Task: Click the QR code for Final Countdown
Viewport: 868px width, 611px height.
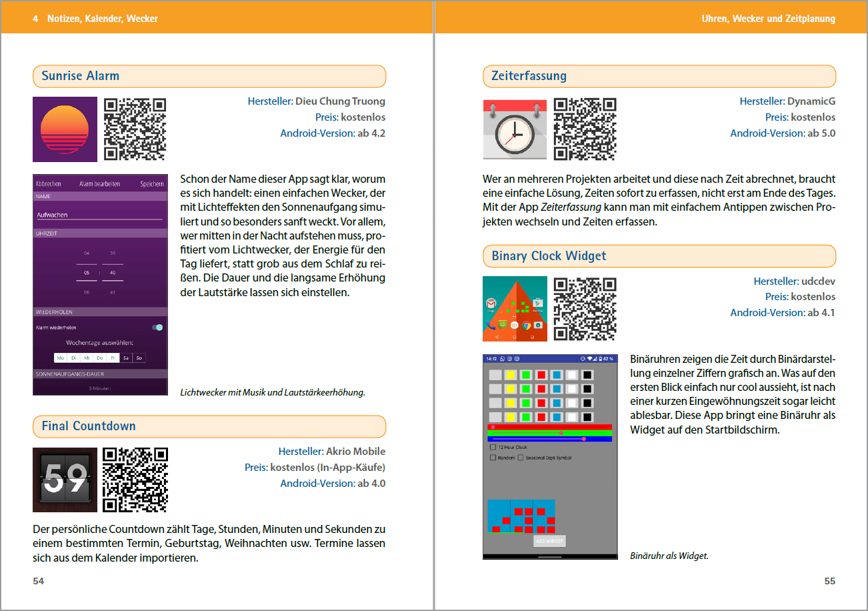Action: click(x=136, y=480)
